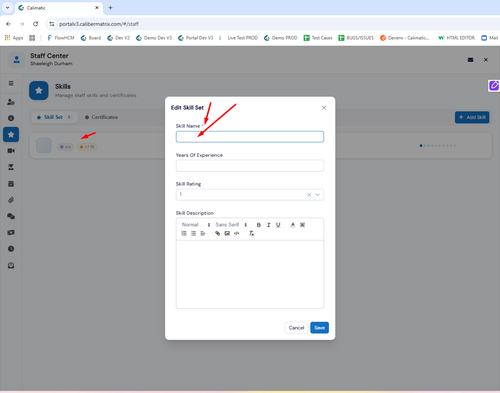The height and width of the screenshot is (393, 500).
Task: Open the Board bookmark
Action: (x=91, y=38)
